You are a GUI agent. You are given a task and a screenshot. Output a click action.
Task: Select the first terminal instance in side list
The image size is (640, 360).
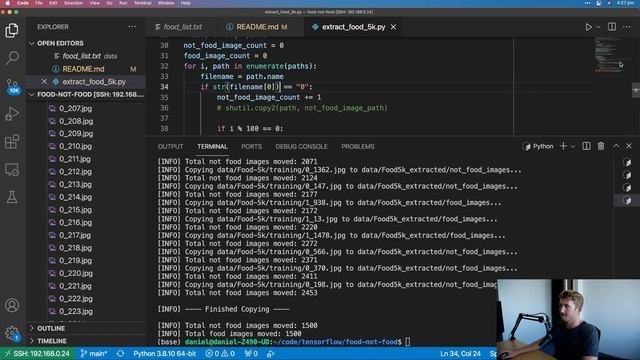click(627, 162)
